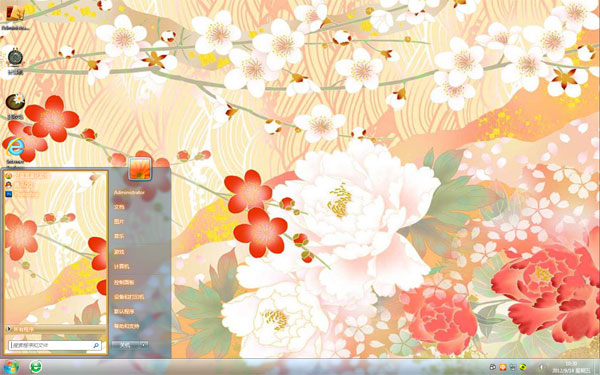This screenshot has width=600, height=375.
Task: Open 默认程序 (Default Programs) entry
Action: click(x=124, y=312)
